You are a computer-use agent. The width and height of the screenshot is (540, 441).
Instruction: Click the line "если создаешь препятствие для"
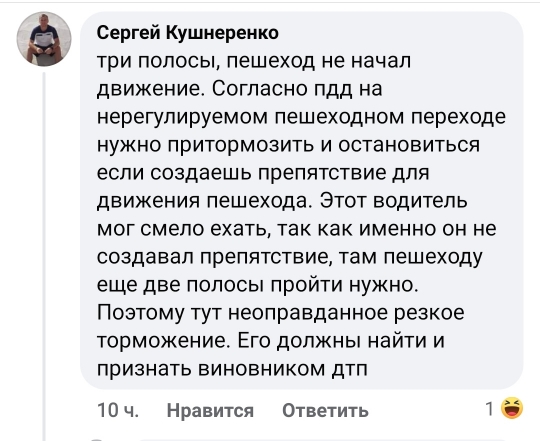click(263, 173)
